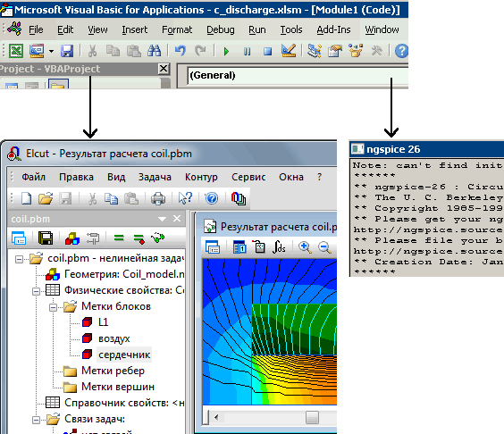Click save-all disk icon in coil.pbm pane
This screenshot has height=434, width=504.
click(46, 238)
